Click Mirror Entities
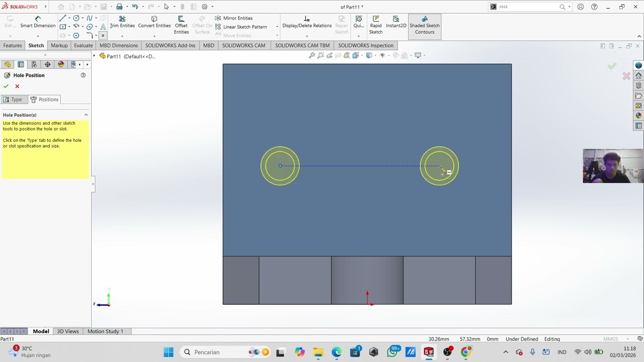Image resolution: width=644 pixels, height=362 pixels. point(234,18)
